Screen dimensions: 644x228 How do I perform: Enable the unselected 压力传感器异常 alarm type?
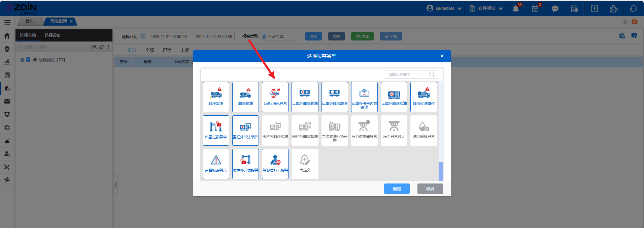(364, 130)
